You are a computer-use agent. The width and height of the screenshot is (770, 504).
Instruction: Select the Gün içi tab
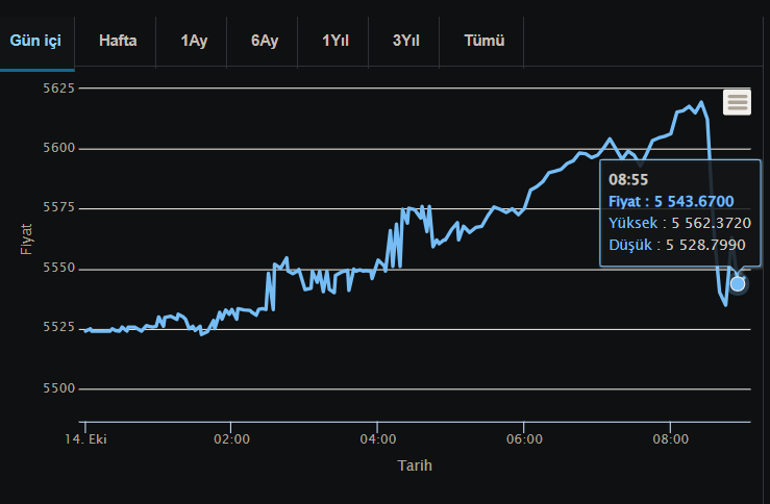pos(37,41)
